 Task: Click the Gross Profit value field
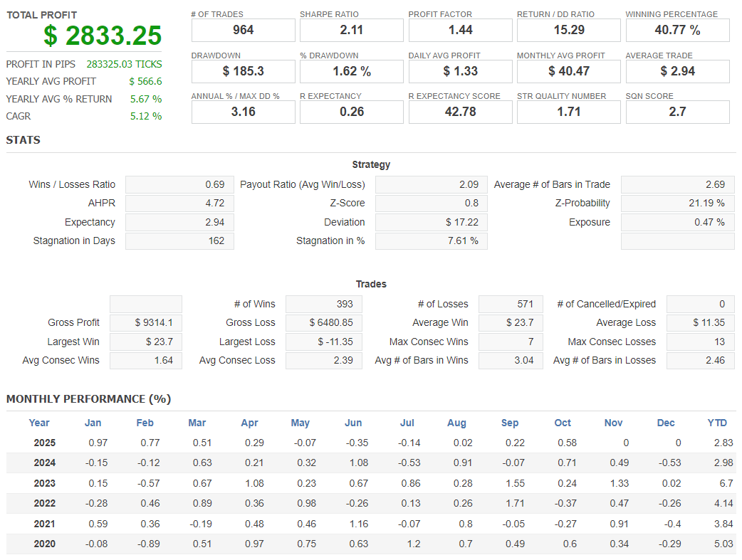click(146, 323)
